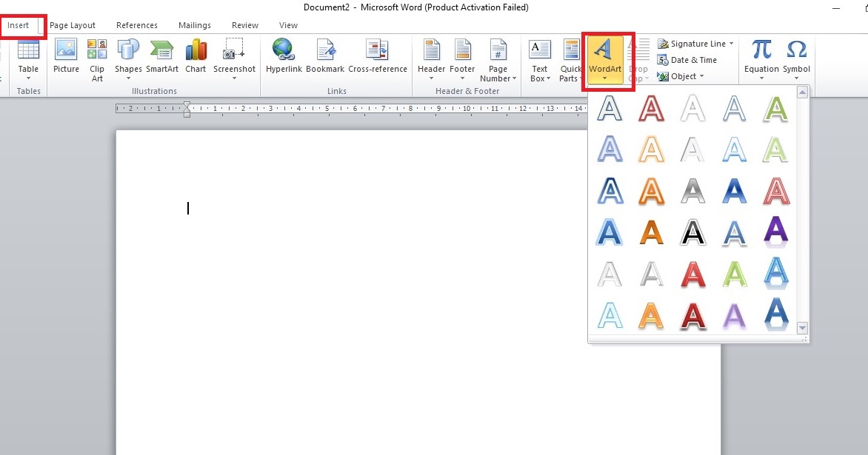Open the Object dropdown arrow
The width and height of the screenshot is (868, 455).
click(x=702, y=76)
